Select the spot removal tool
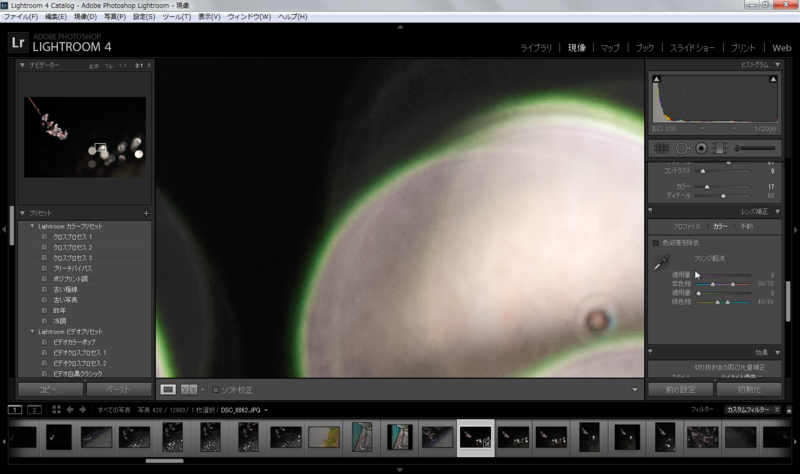This screenshot has height=474, width=800. [682, 148]
